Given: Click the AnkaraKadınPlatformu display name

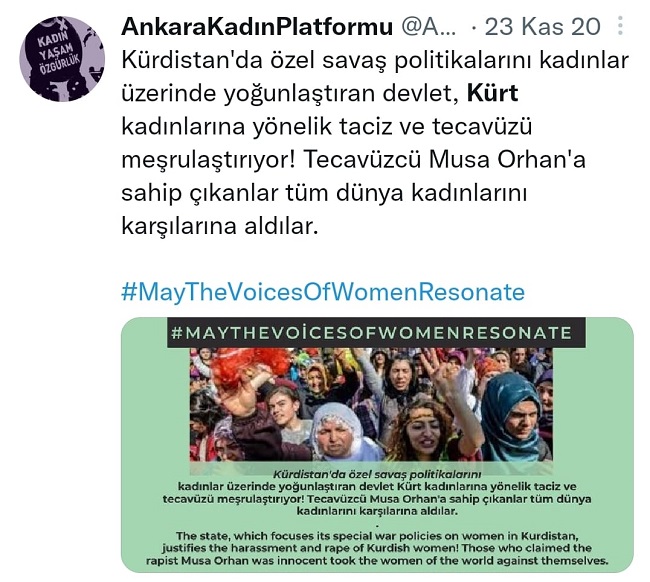Looking at the screenshot, I should point(257,27).
